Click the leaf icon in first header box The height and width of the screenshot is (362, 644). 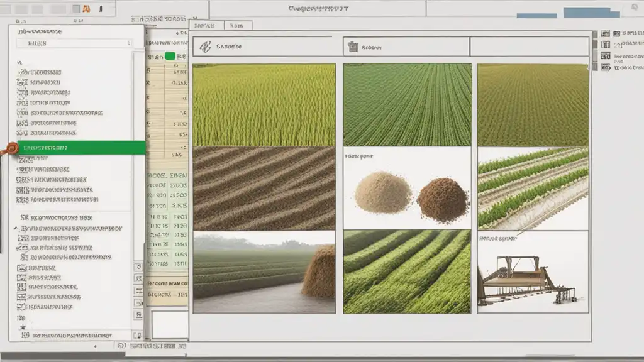(206, 47)
